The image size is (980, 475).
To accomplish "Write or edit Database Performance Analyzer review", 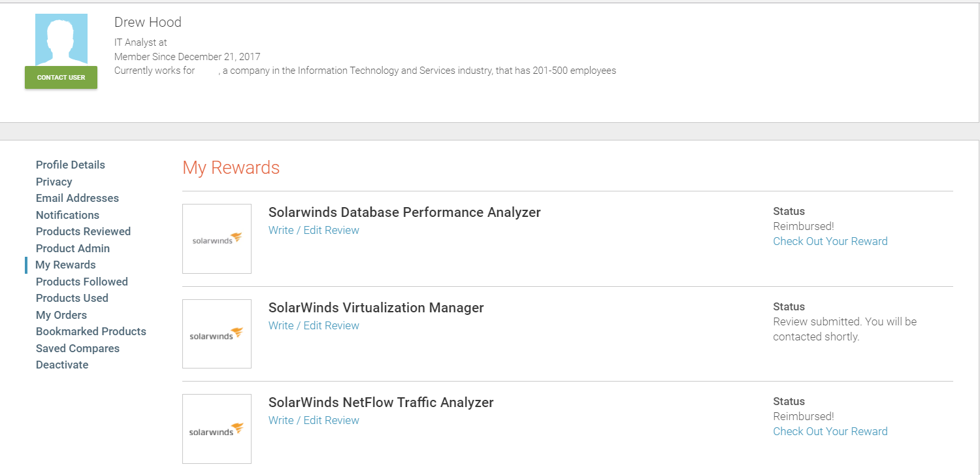I will pyautogui.click(x=314, y=230).
